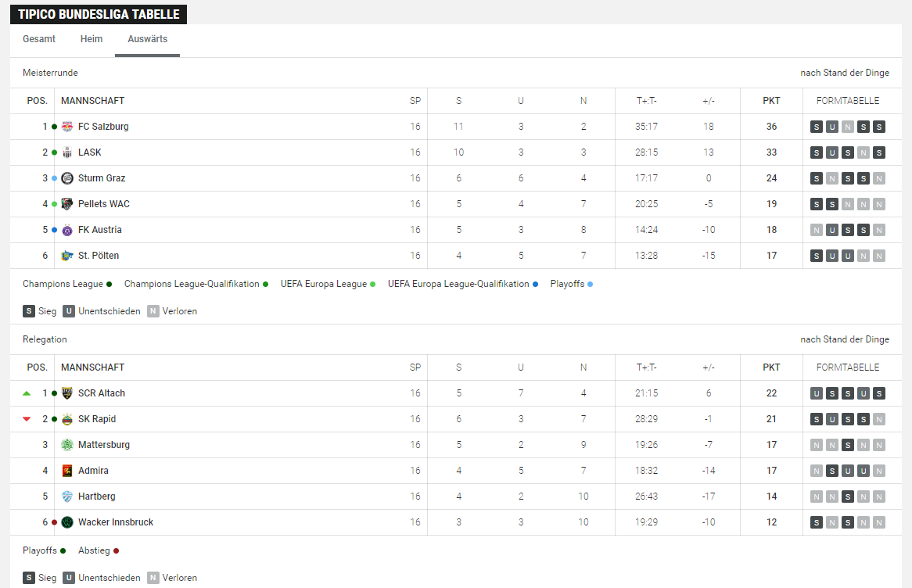Viewport: 912px width, 588px height.
Task: Click the Playoffs light-blue legend dot under Meisterrunde
Action: 590,285
